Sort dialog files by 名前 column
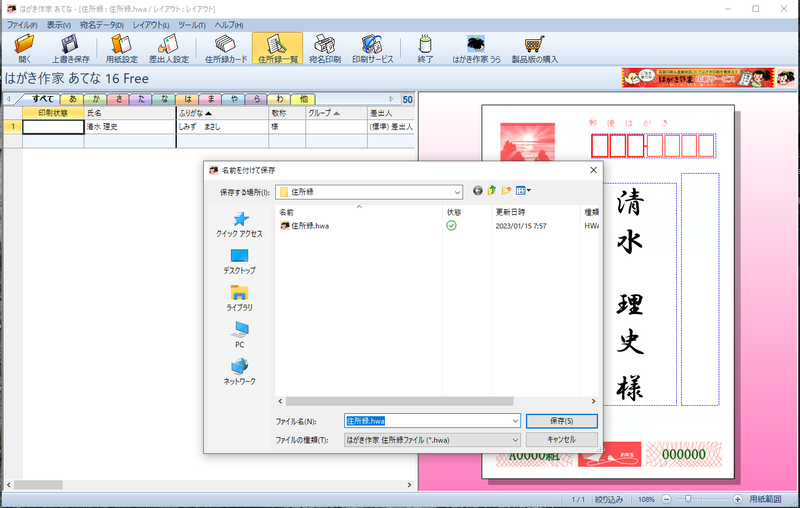800x508 pixels. [x=359, y=212]
